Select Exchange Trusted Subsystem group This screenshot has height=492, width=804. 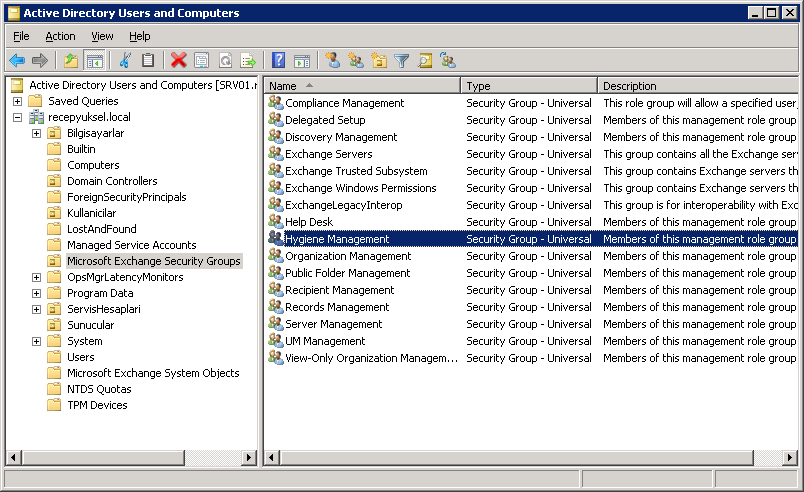coord(356,171)
